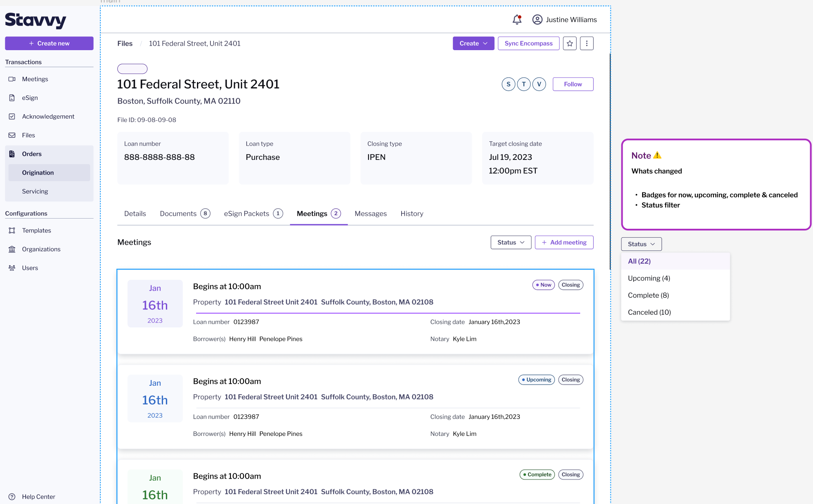The image size is (813, 504).
Task: Select All (22) status option
Action: click(x=676, y=261)
